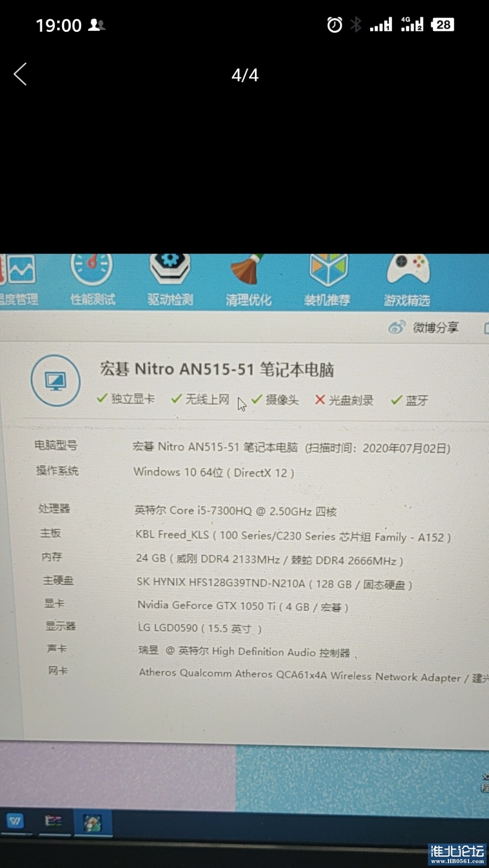489x868 pixels.
Task: Select the 24 GB memory value
Action: [270, 560]
